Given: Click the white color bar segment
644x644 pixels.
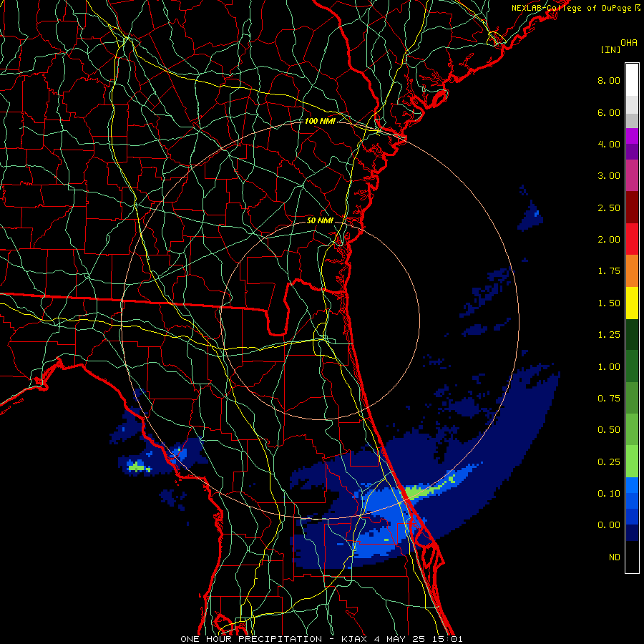Looking at the screenshot, I should coord(632,80).
